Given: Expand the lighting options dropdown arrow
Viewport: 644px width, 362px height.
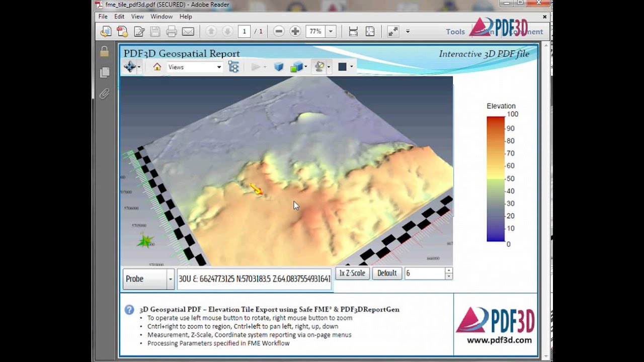Looking at the screenshot, I should pyautogui.click(x=328, y=67).
